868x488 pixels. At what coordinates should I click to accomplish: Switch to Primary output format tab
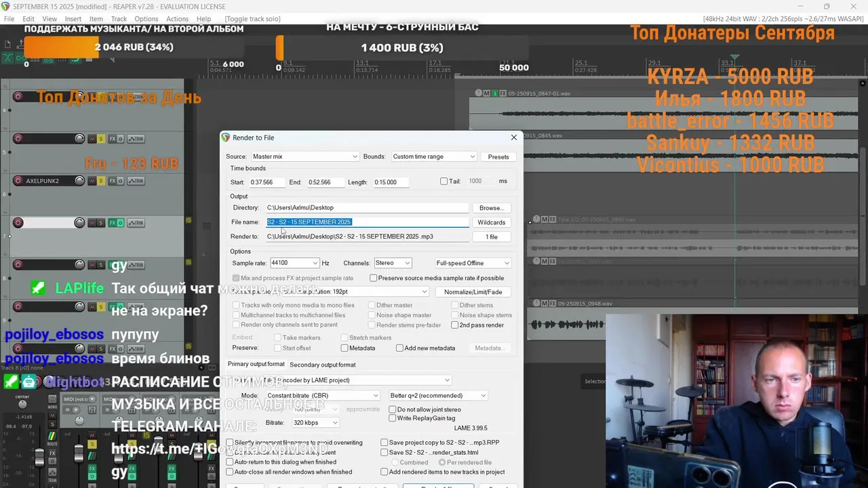[x=256, y=365]
